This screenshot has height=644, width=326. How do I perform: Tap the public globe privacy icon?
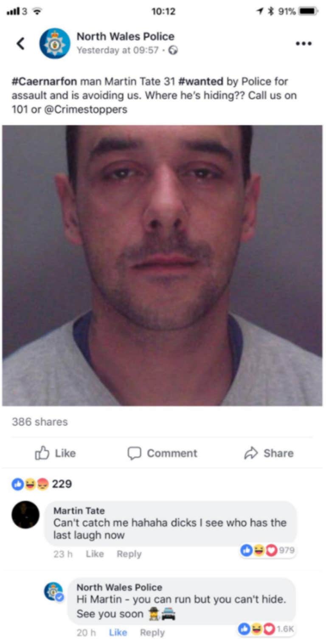tap(173, 51)
